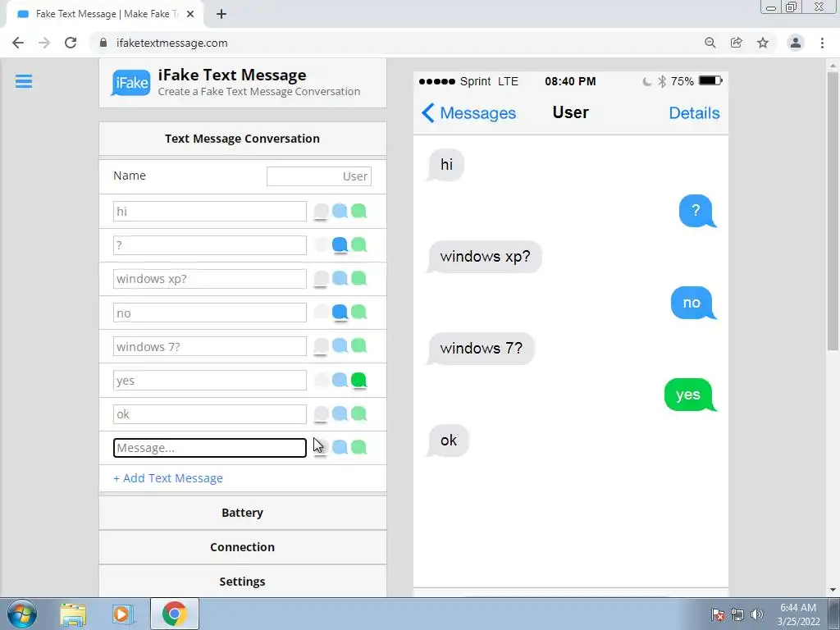Select gray bubble for 'hi' message
This screenshot has width=840, height=630.
[x=321, y=211]
